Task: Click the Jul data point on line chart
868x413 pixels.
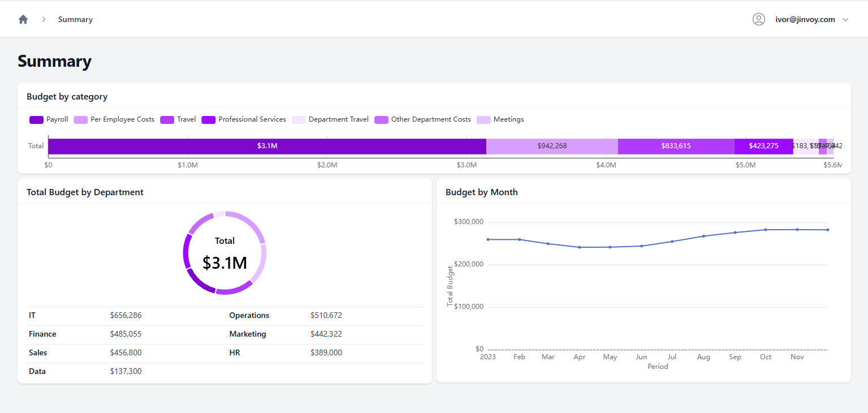Action: [672, 242]
